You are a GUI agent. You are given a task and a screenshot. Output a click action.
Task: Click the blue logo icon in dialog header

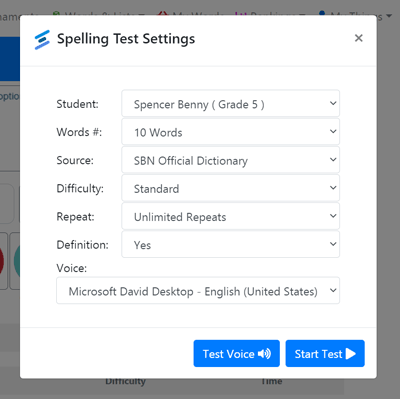[x=42, y=40]
